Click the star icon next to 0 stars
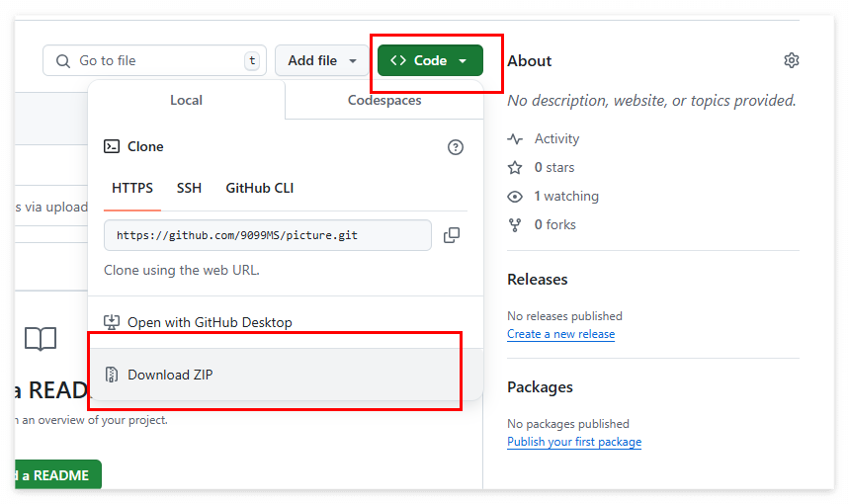Image resolution: width=849 pixels, height=504 pixels. (515, 168)
